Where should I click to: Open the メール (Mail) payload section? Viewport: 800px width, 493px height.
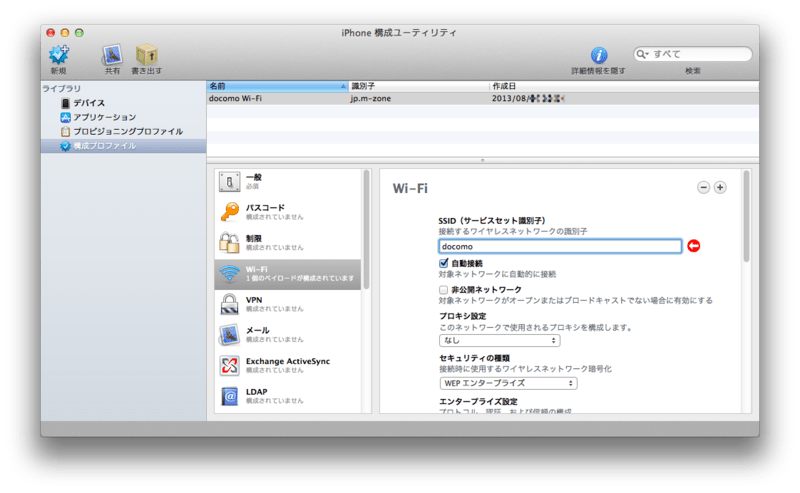pyautogui.click(x=288, y=335)
